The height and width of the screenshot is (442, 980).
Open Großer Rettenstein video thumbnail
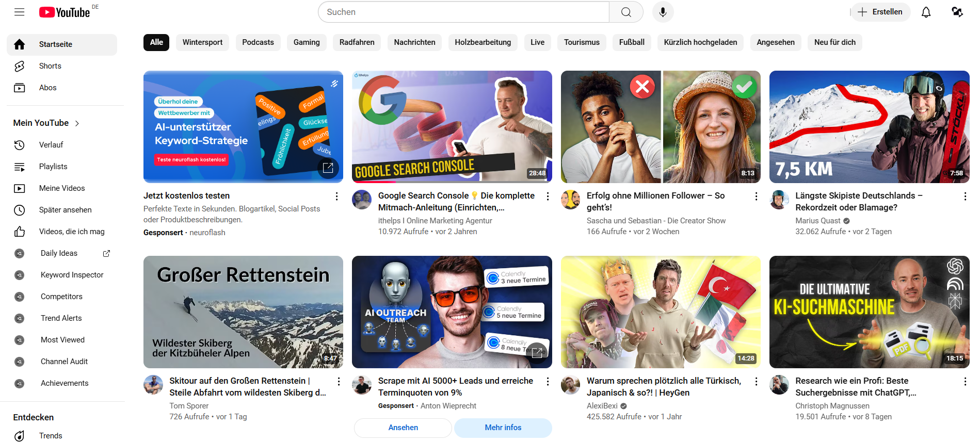(243, 312)
